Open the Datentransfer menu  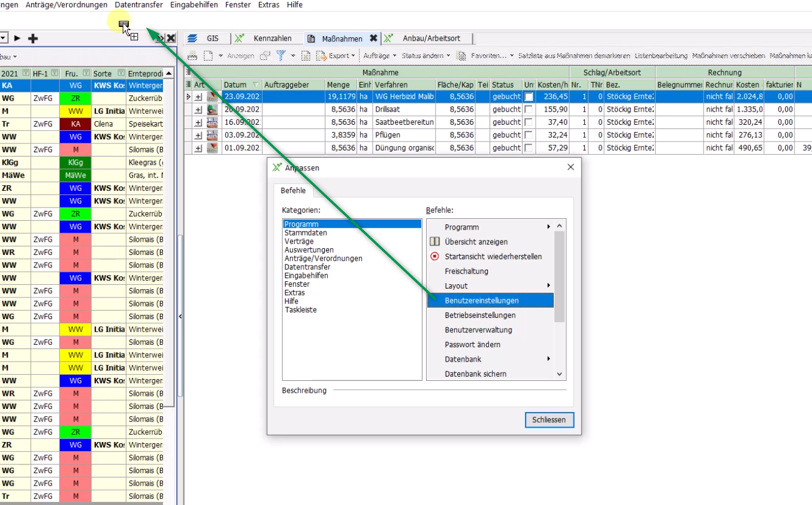coord(138,5)
